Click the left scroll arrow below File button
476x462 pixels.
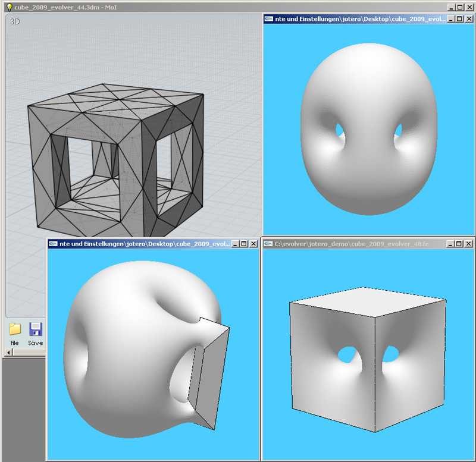pos(8,352)
